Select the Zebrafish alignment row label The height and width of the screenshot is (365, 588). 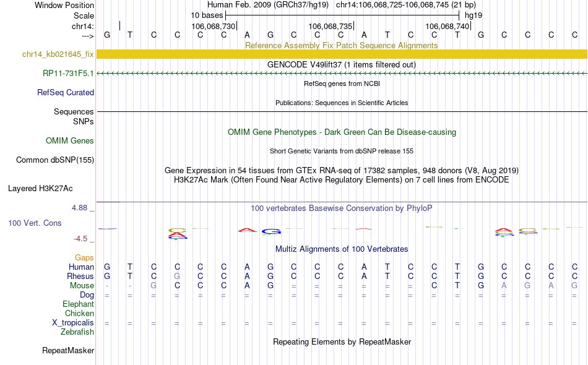[77, 332]
